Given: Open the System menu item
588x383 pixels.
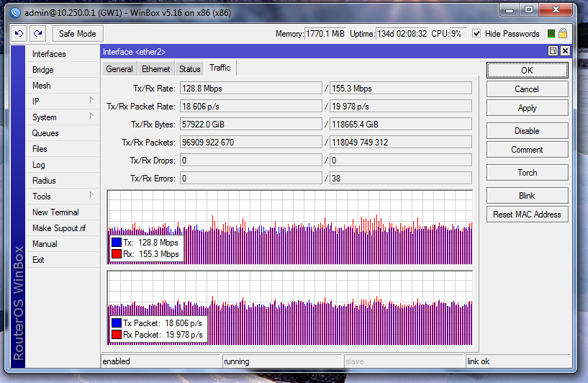Looking at the screenshot, I should [62, 117].
